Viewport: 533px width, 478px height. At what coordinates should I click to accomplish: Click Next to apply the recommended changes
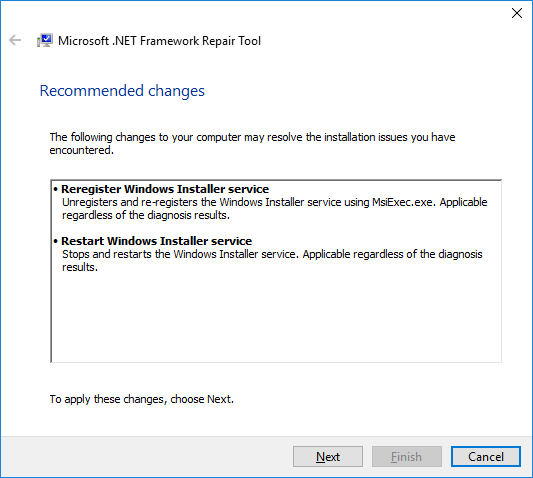click(328, 457)
